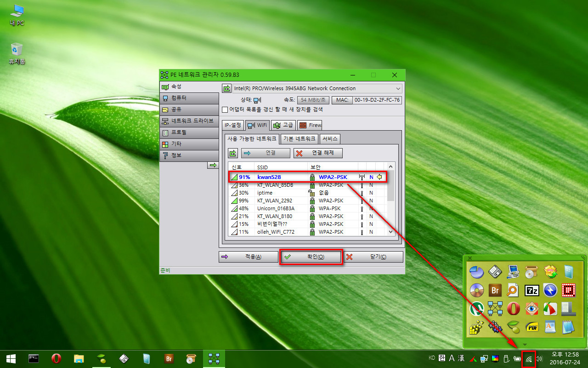Screen dimensions: 588x368
Task: Open File Explorer from the taskbar
Action: point(79,359)
